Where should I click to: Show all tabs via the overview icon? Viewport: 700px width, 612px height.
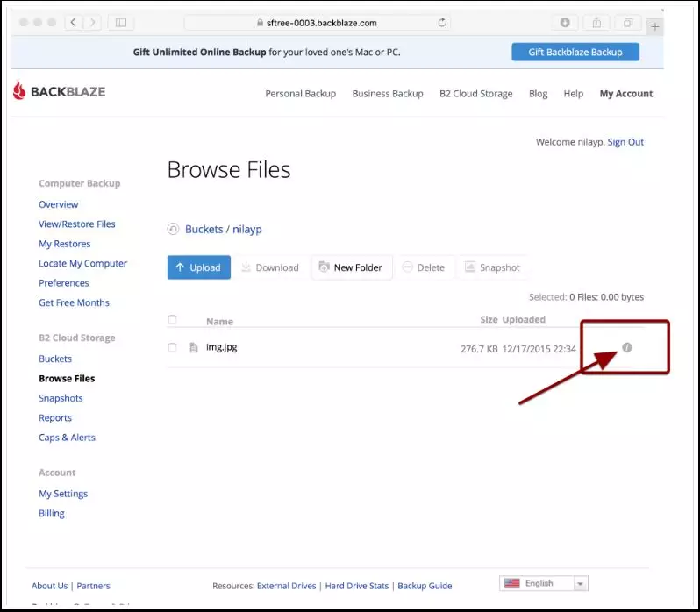click(x=628, y=22)
